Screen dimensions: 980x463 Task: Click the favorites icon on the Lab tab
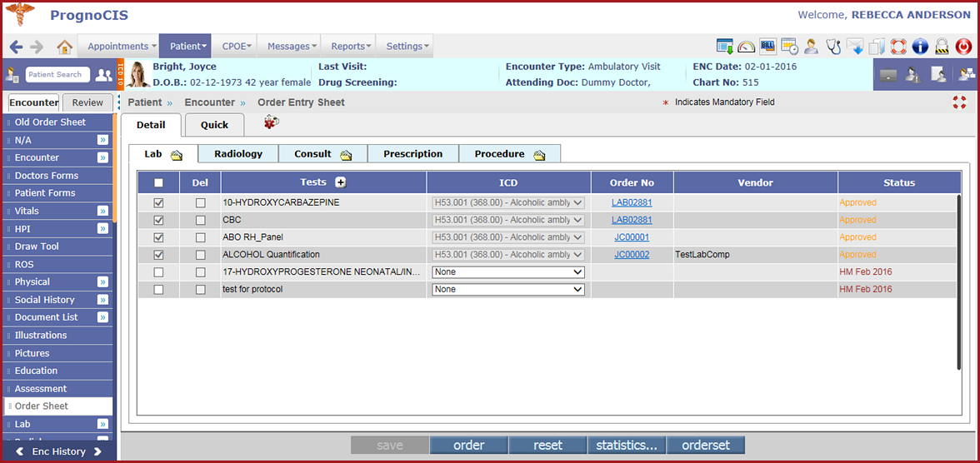coord(177,157)
